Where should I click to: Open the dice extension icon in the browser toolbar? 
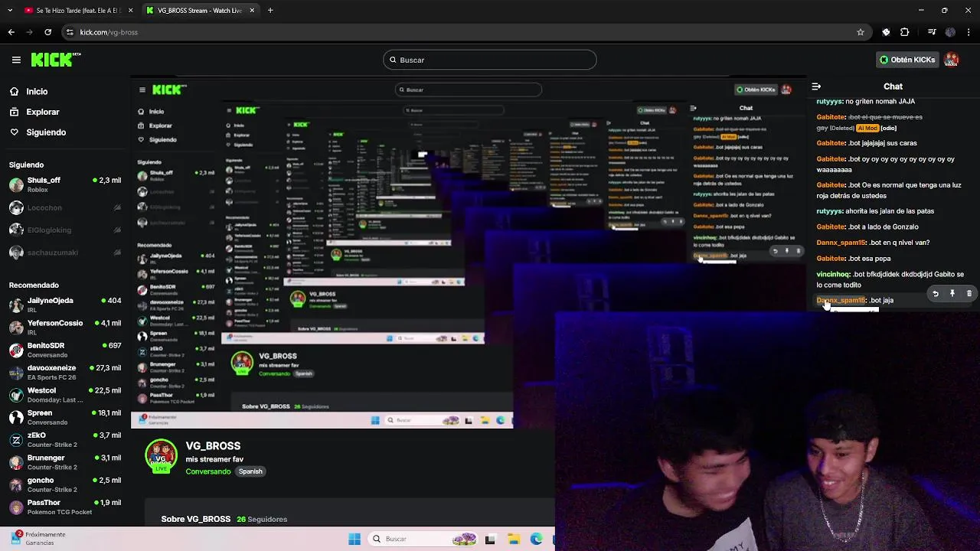[886, 32]
